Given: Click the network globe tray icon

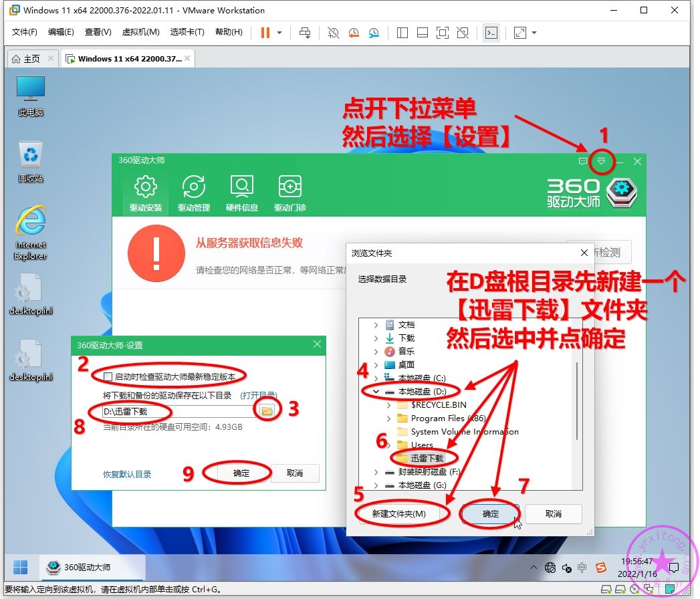Looking at the screenshot, I should [x=550, y=568].
